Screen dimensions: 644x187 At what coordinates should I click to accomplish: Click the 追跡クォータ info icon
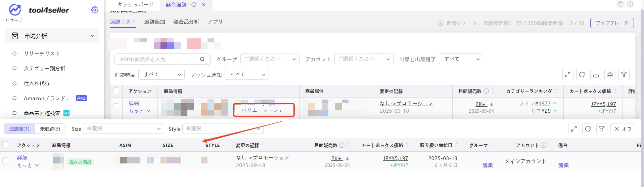click(440, 23)
